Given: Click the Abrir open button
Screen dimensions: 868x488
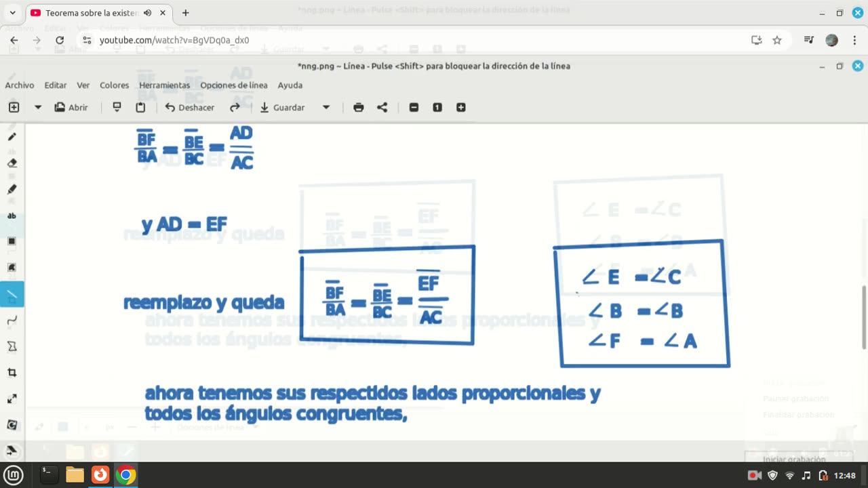Looking at the screenshot, I should (x=71, y=107).
